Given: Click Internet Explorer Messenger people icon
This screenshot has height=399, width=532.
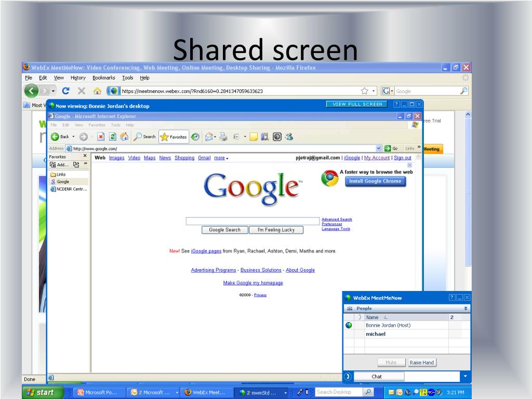Looking at the screenshot, I should [289, 137].
